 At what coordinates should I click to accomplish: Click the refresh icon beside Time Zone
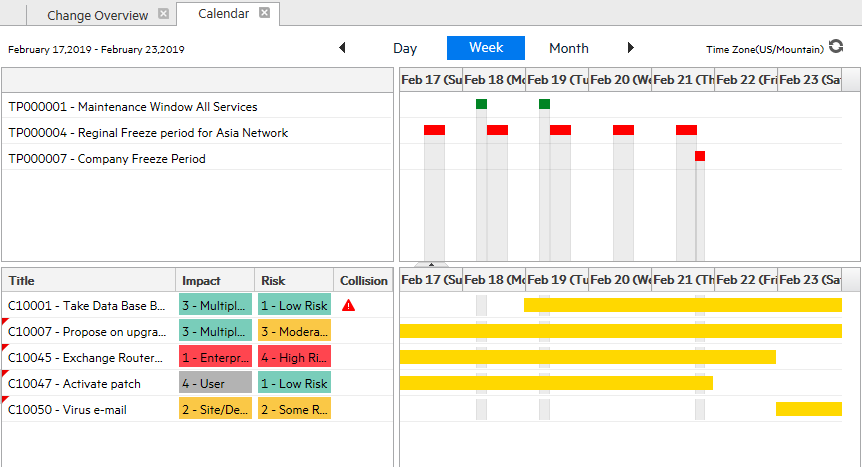point(836,47)
